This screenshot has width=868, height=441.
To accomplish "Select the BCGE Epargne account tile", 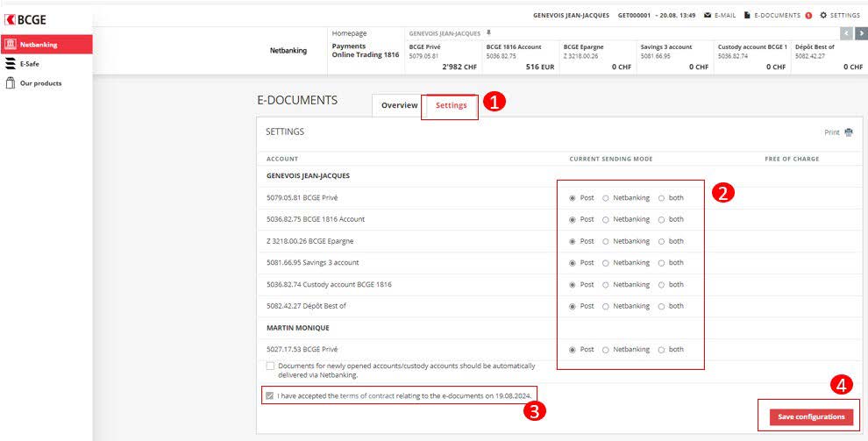I will click(x=597, y=57).
